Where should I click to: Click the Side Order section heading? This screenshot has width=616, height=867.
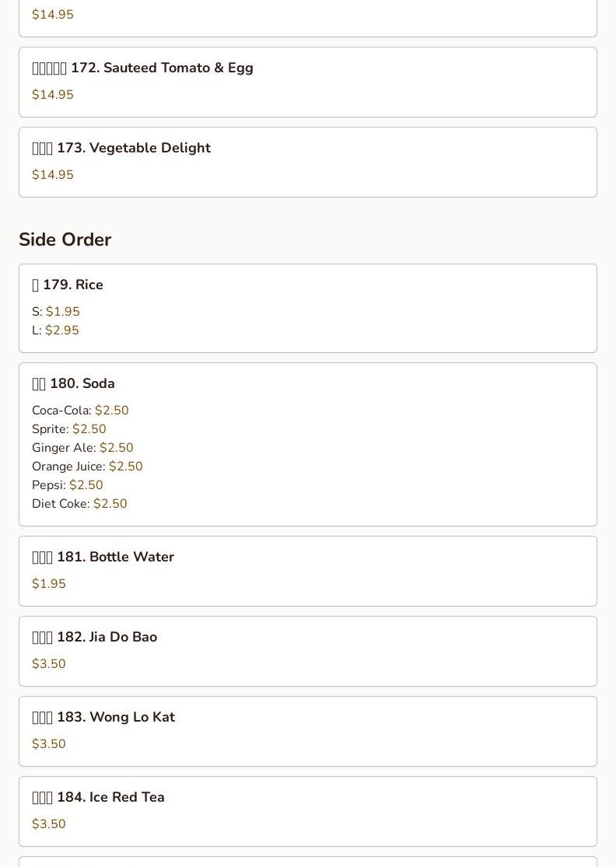point(65,239)
